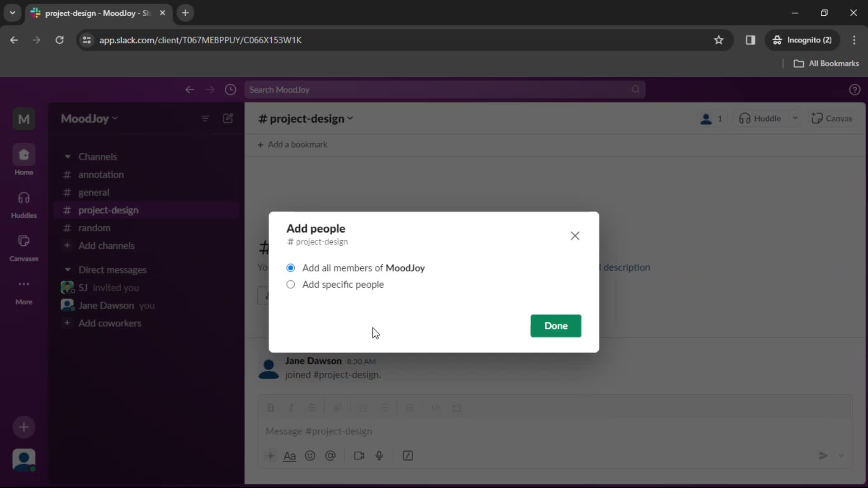The height and width of the screenshot is (488, 868).
Task: Click the emoji picker icon
Action: point(311,456)
